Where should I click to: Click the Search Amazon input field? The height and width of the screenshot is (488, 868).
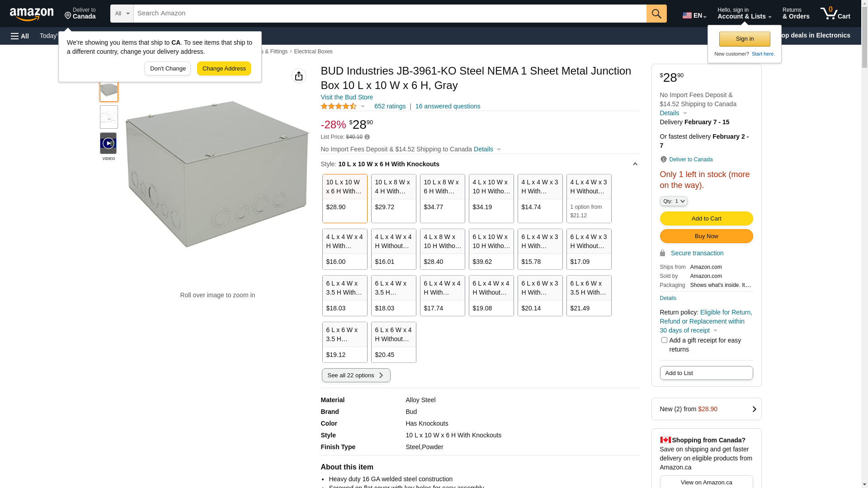389,14
